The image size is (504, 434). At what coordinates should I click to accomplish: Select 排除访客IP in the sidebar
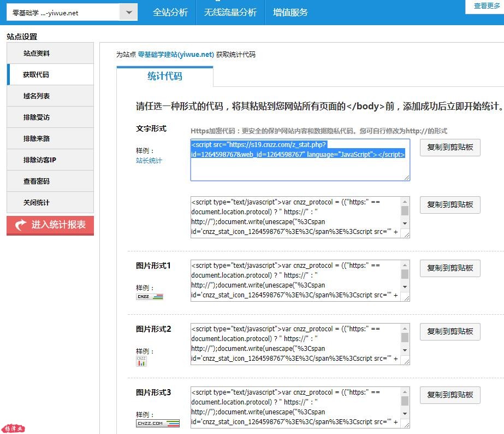coord(50,160)
